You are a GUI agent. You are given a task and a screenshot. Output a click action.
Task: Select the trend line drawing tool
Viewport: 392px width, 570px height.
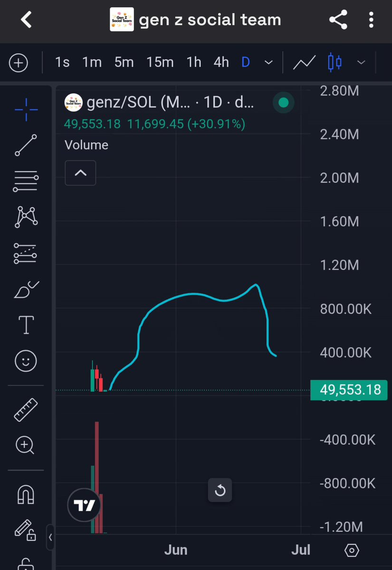(x=26, y=145)
